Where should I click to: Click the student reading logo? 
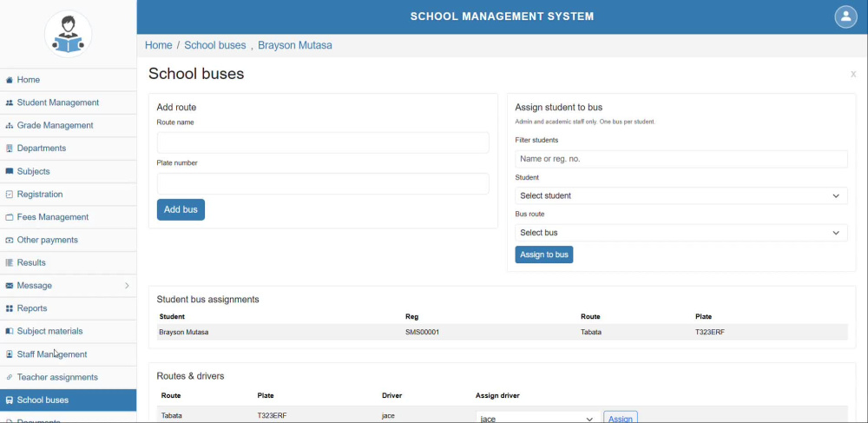(x=68, y=35)
